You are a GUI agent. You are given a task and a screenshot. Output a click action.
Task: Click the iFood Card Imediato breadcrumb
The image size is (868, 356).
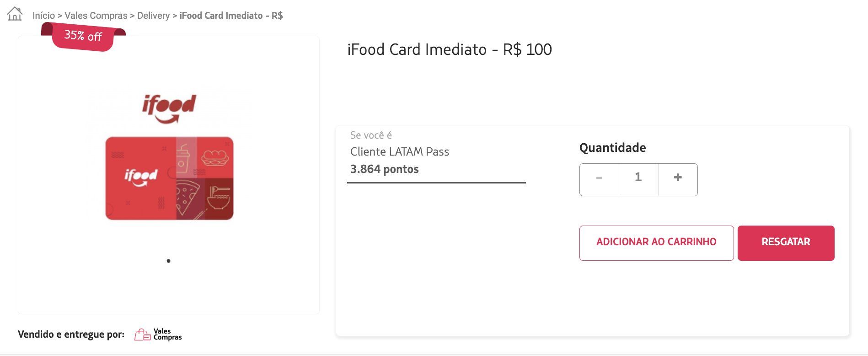[231, 16]
